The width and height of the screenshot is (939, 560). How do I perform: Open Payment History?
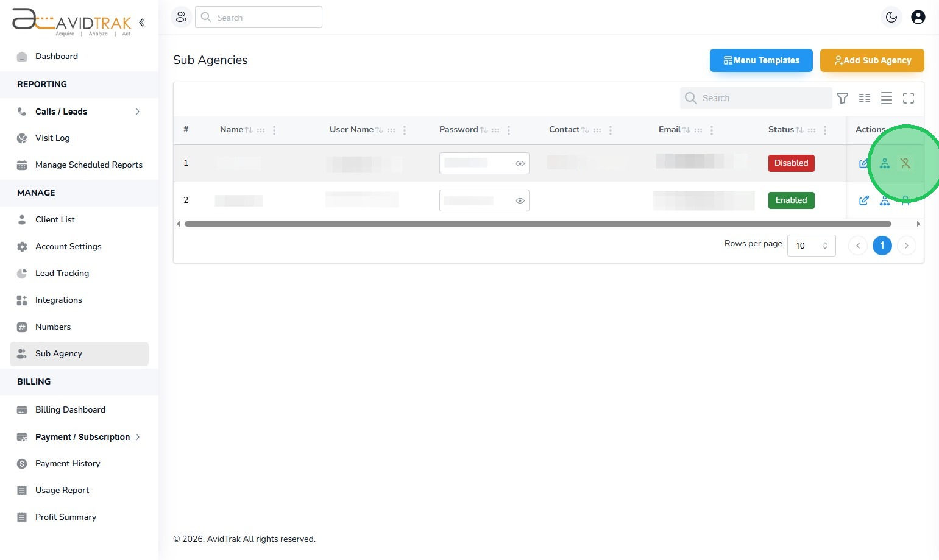(79, 463)
